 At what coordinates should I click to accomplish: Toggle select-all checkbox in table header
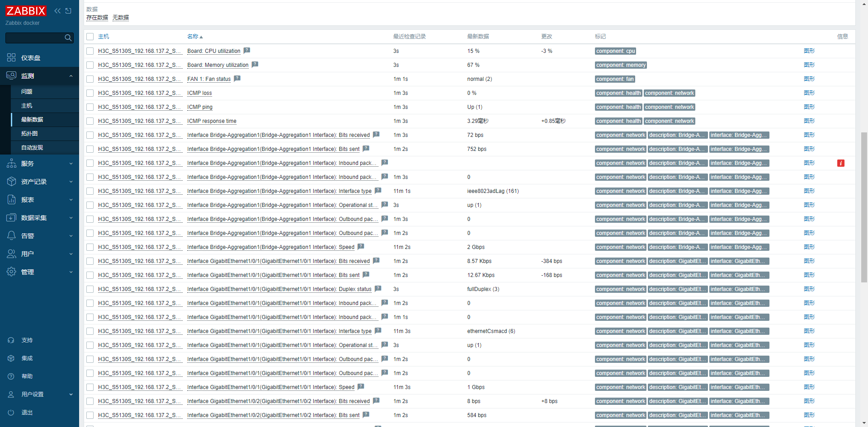(90, 37)
